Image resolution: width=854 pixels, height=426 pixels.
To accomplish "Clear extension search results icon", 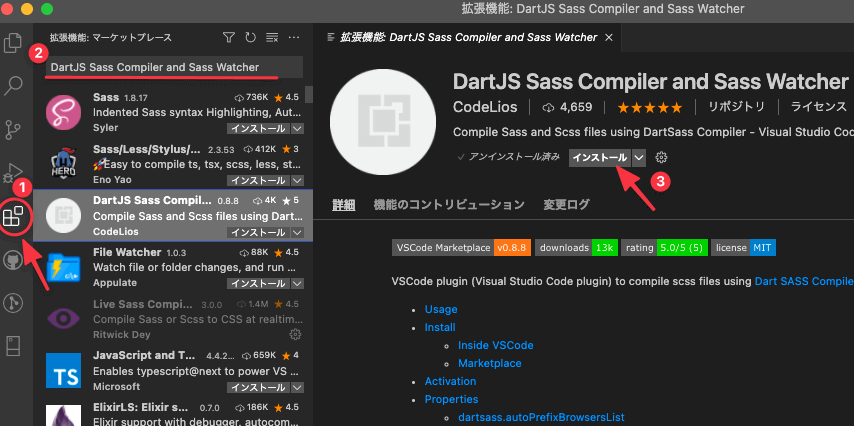I will (272, 37).
